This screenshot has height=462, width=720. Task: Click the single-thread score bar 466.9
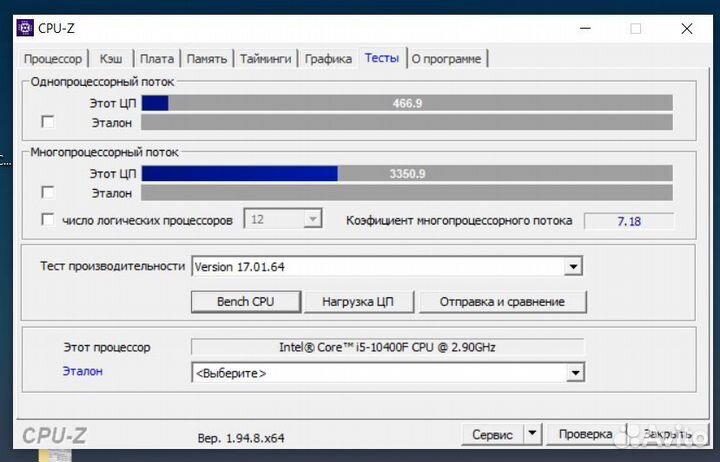tap(407, 103)
